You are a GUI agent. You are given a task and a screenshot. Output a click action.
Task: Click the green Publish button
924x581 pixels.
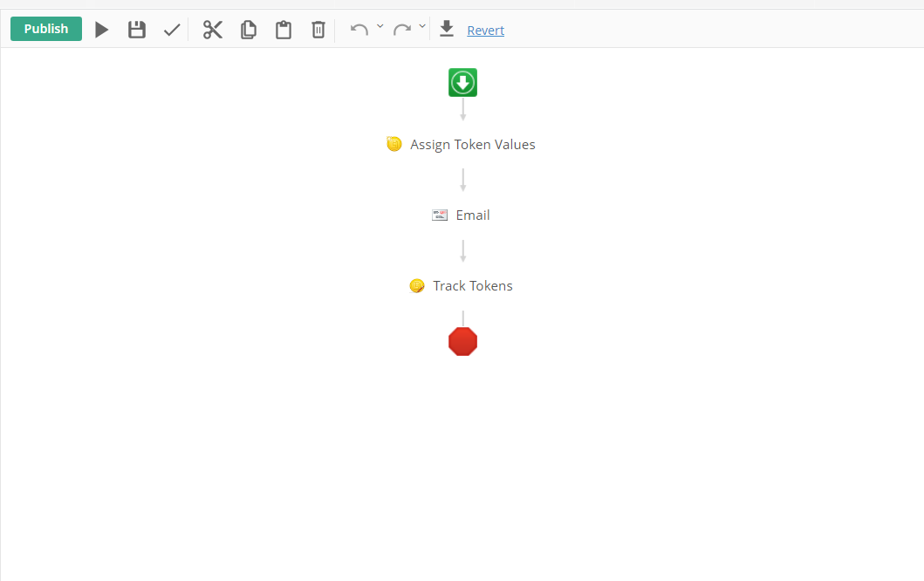click(x=46, y=29)
